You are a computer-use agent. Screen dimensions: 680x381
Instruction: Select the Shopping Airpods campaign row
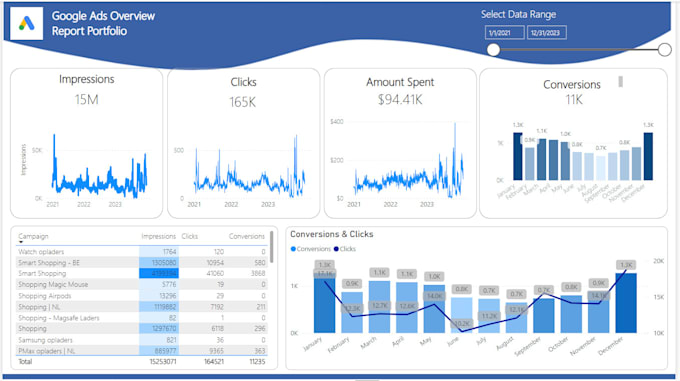click(x=142, y=296)
